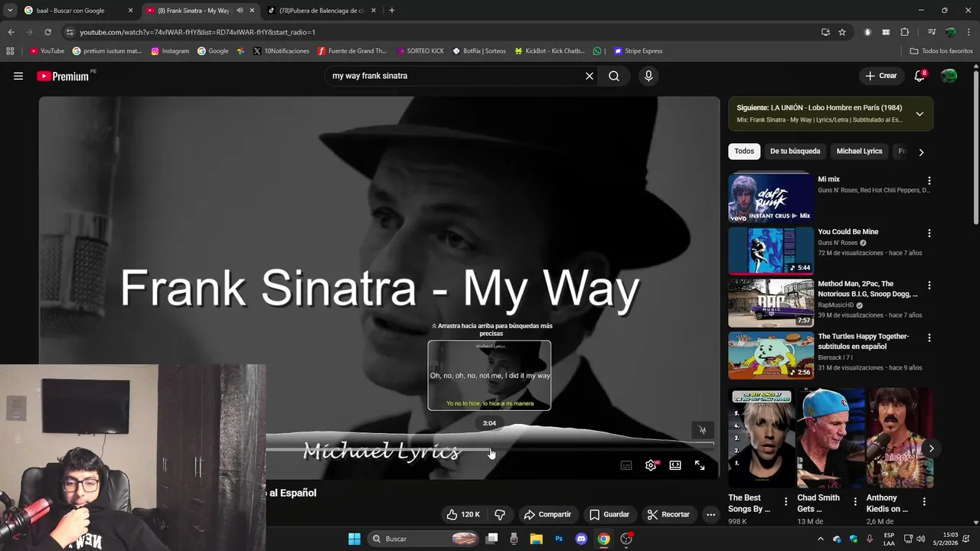Screen dimensions: 980x551
Task: Seek on the video progress bar
Action: coord(490,449)
